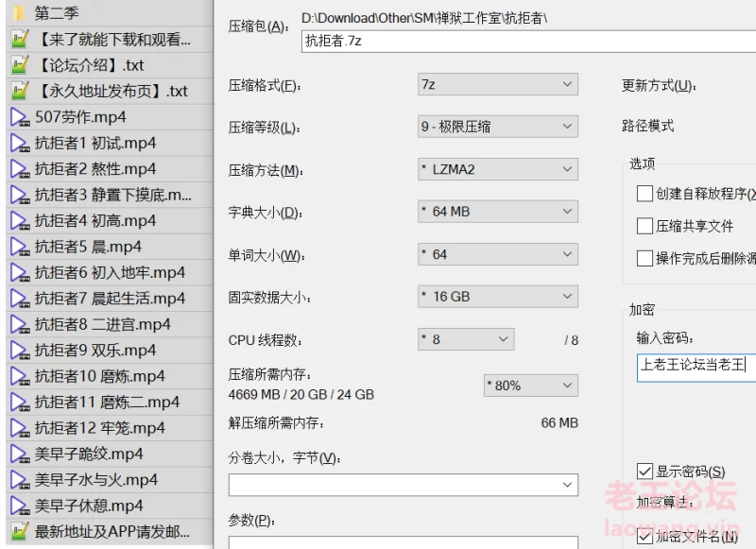Tick the 压缩共享文件 checkbox
The image size is (756, 549).
pos(644,226)
